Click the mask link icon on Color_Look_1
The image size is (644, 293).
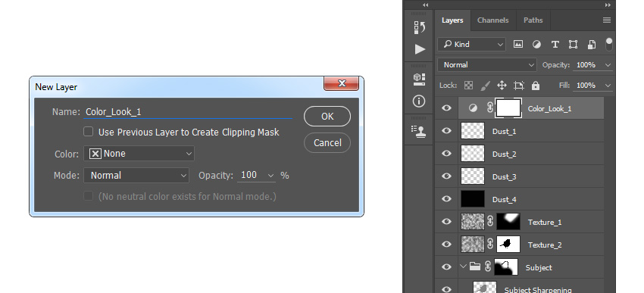489,108
